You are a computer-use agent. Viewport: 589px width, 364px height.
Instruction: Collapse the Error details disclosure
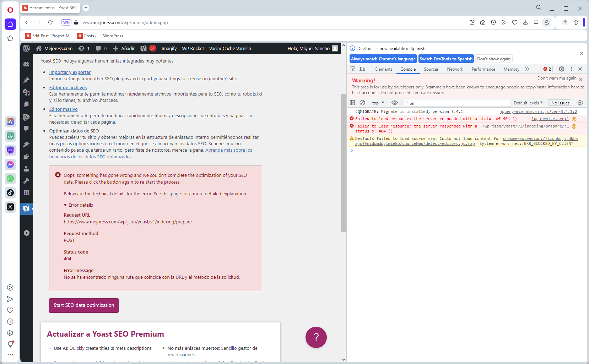pyautogui.click(x=78, y=205)
